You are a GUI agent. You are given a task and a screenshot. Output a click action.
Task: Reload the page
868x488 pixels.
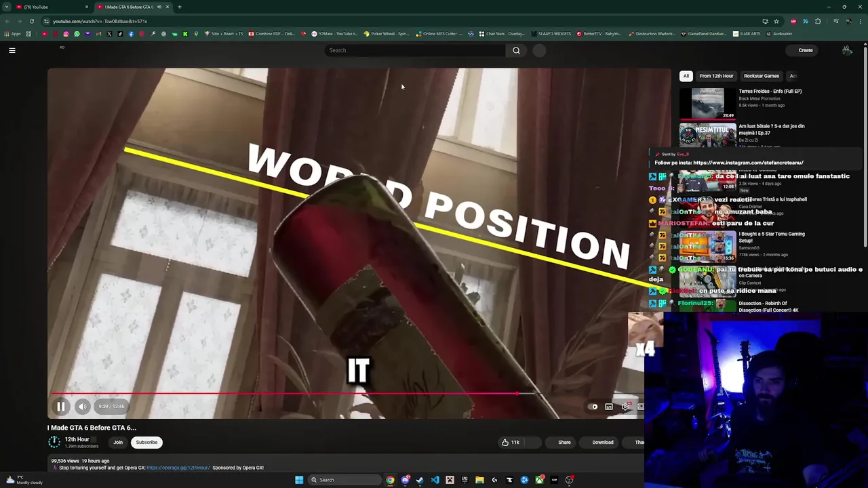point(31,21)
